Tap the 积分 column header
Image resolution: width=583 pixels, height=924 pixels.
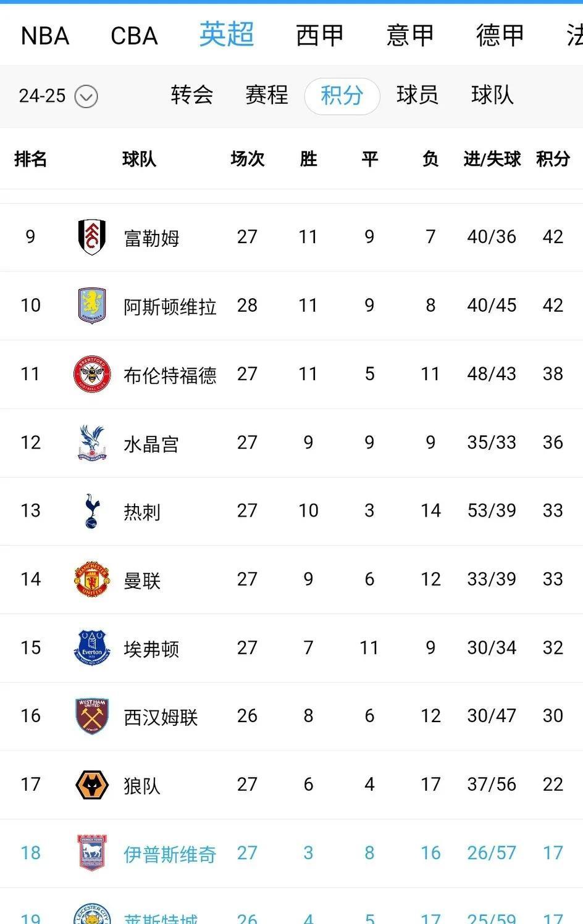click(553, 159)
